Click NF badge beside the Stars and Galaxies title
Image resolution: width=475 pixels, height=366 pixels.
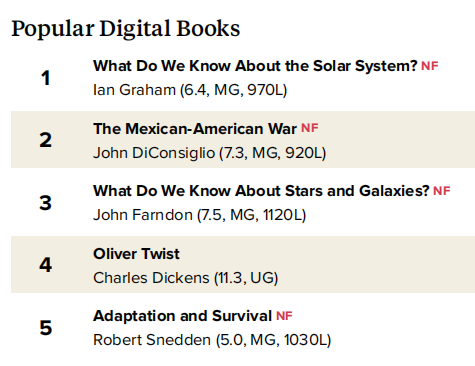(442, 191)
